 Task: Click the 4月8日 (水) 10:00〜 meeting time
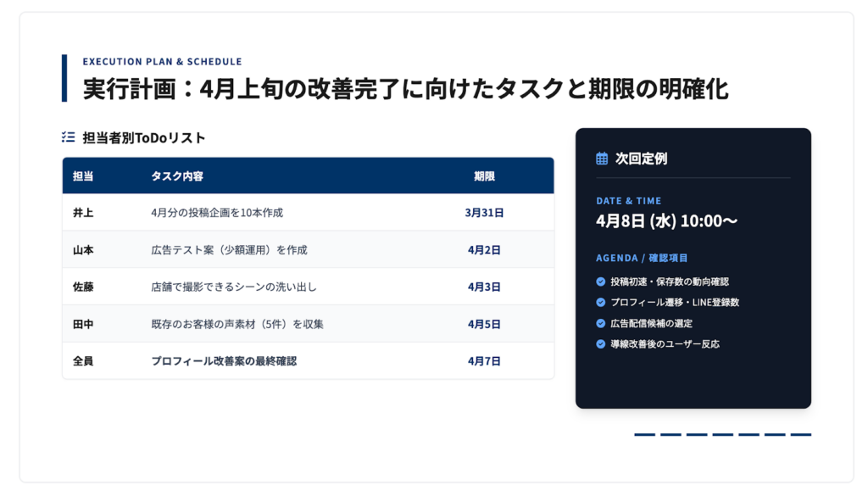coord(666,221)
